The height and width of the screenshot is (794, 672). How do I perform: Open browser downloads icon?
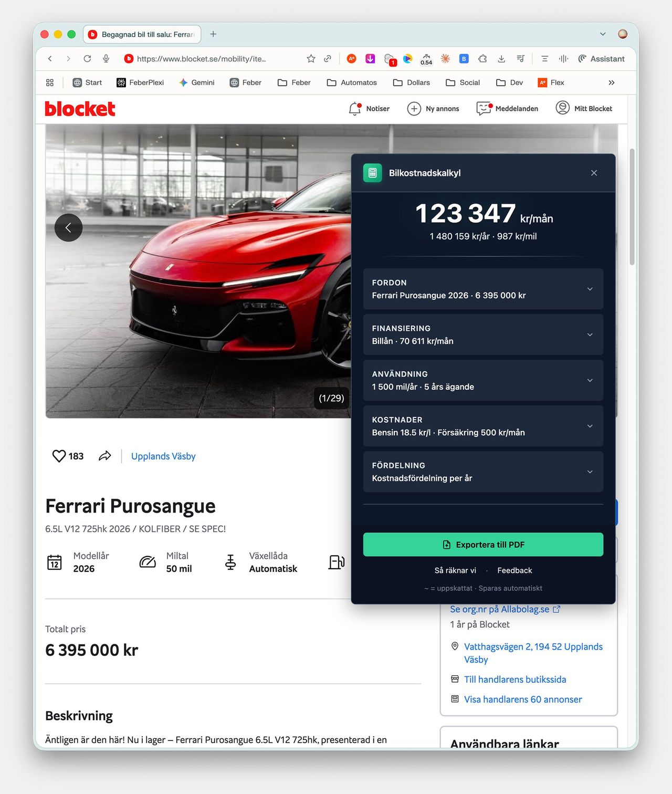[x=501, y=59]
